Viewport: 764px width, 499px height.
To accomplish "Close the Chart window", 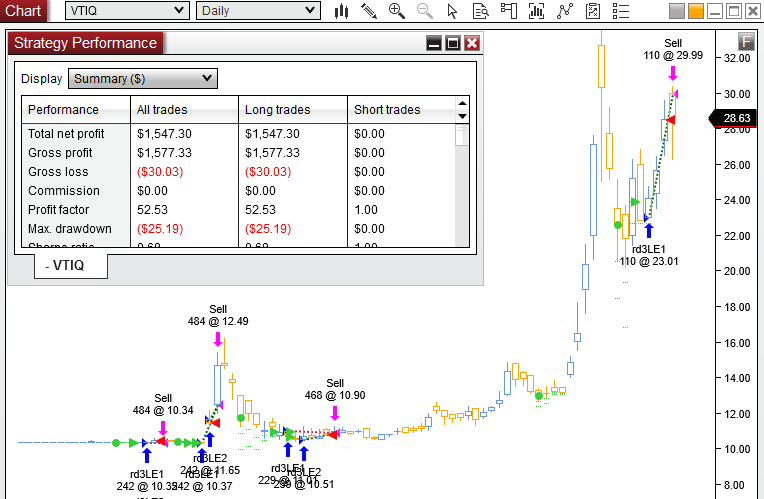I will tap(753, 11).
